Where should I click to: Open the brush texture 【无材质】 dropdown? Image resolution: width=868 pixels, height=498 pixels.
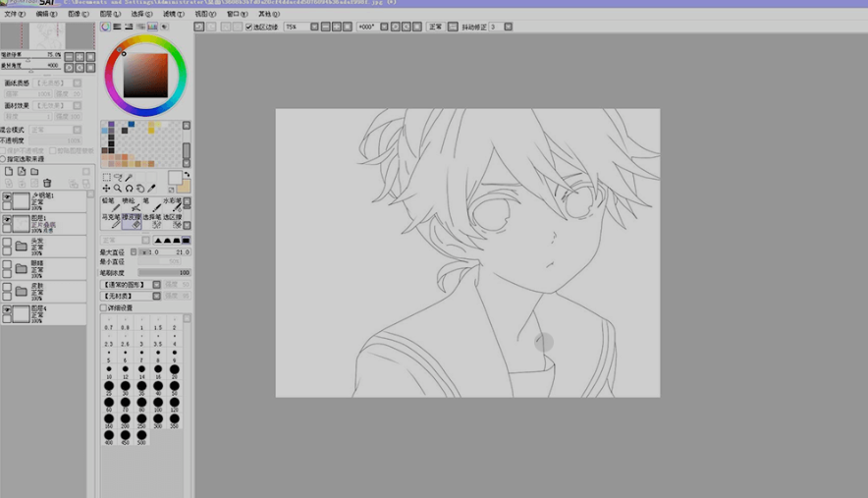click(x=157, y=297)
